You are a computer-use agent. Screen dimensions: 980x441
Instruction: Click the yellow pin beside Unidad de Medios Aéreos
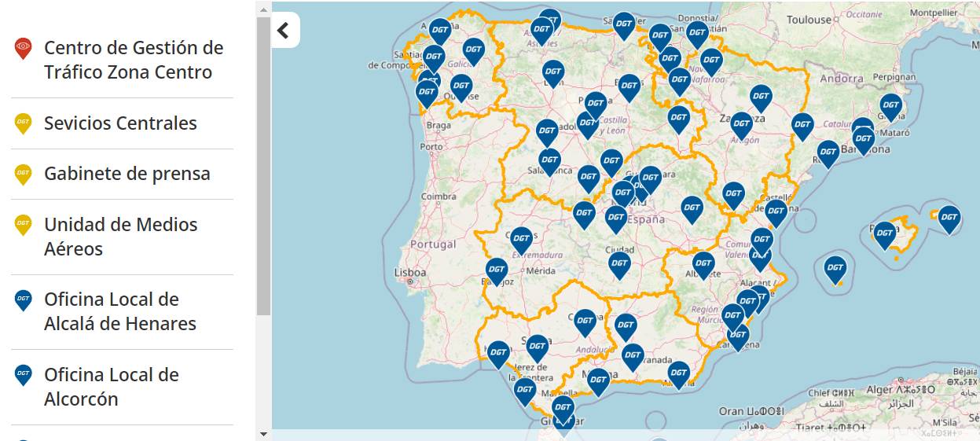[24, 225]
